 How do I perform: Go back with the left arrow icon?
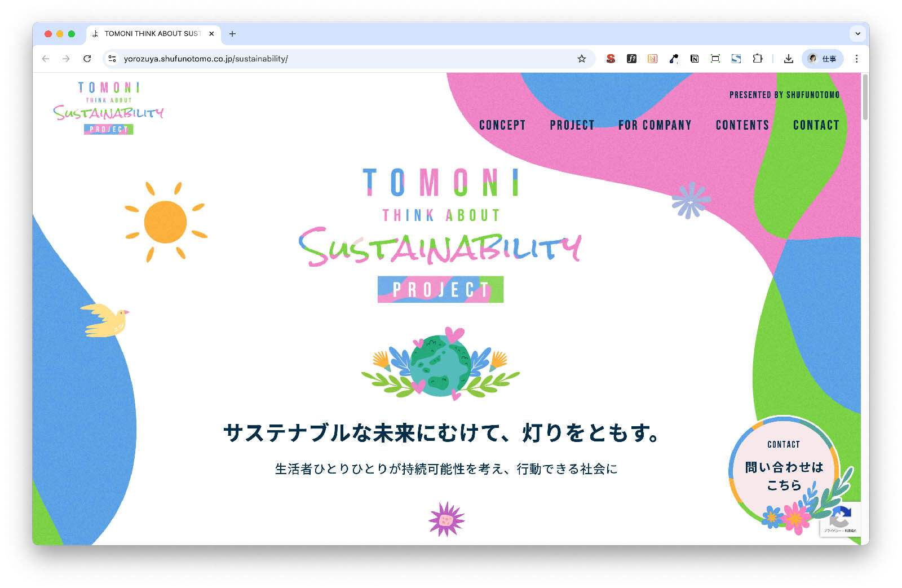46,59
